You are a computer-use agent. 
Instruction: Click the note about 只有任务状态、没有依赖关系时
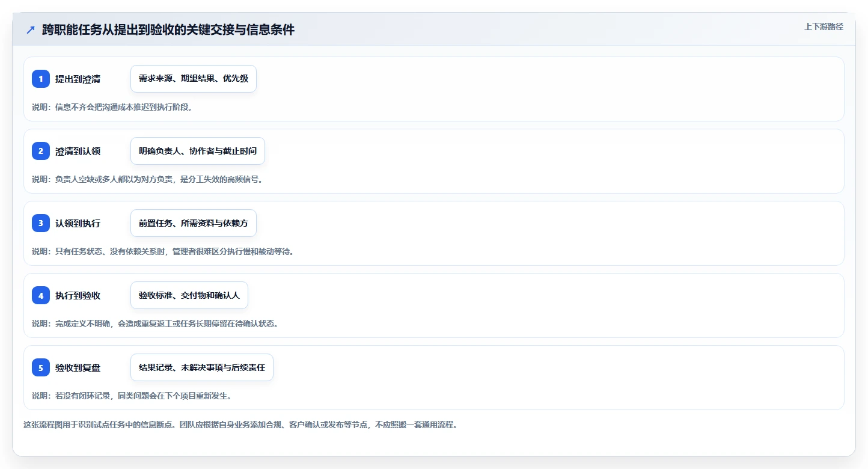(163, 251)
